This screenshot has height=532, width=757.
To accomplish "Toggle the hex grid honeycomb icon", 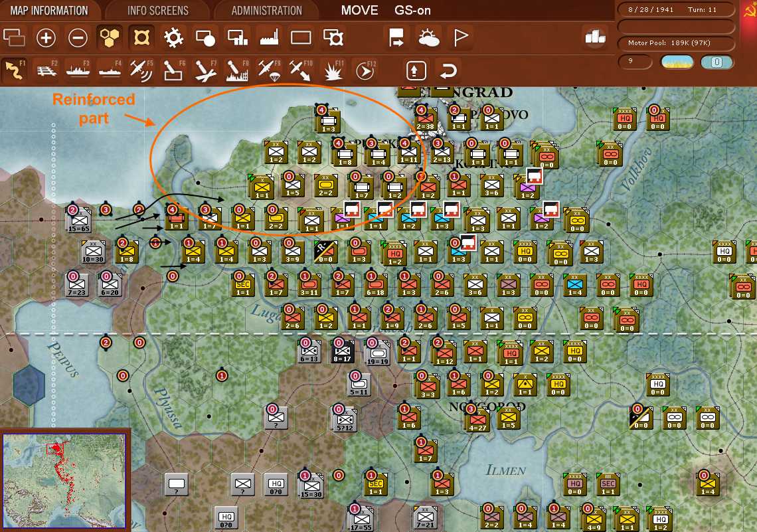I will (110, 38).
